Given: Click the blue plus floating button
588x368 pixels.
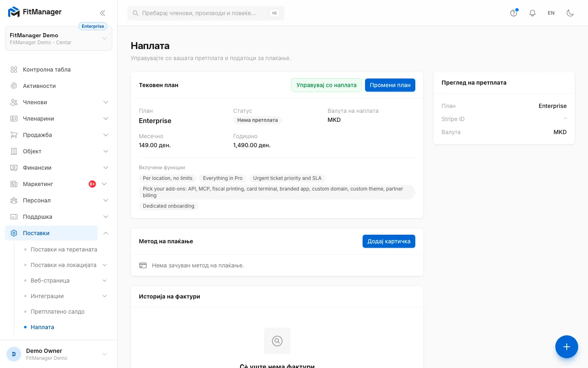Looking at the screenshot, I should (567, 347).
